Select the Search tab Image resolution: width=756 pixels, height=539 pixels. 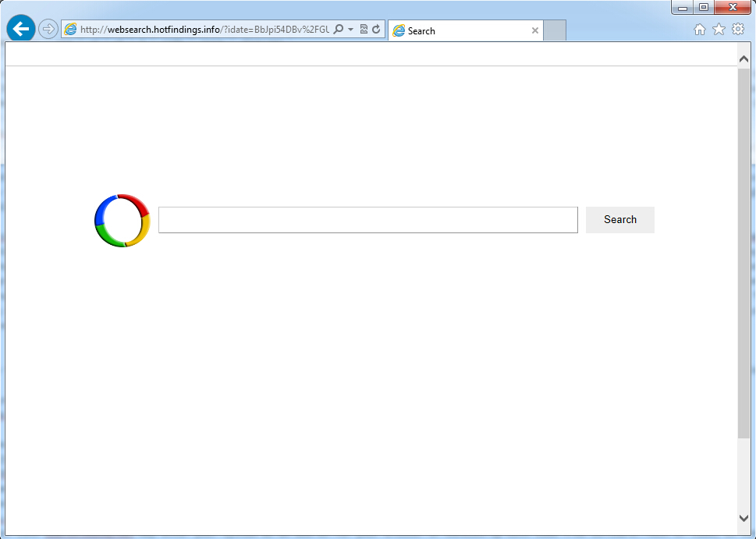pos(466,30)
